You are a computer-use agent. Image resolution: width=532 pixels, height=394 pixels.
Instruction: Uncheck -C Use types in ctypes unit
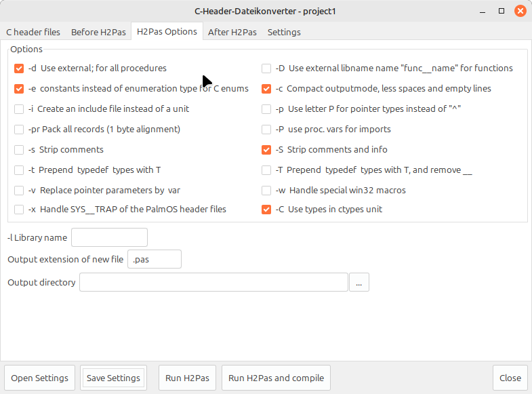(x=267, y=209)
